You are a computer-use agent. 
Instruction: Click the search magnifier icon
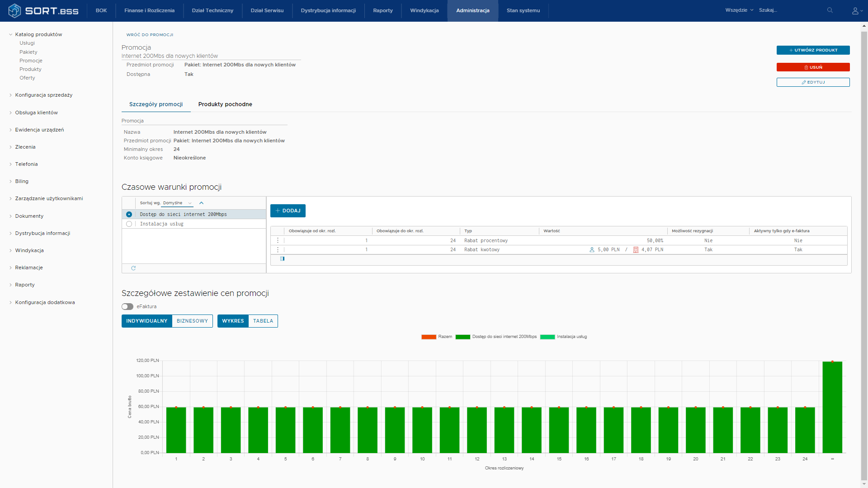[830, 10]
